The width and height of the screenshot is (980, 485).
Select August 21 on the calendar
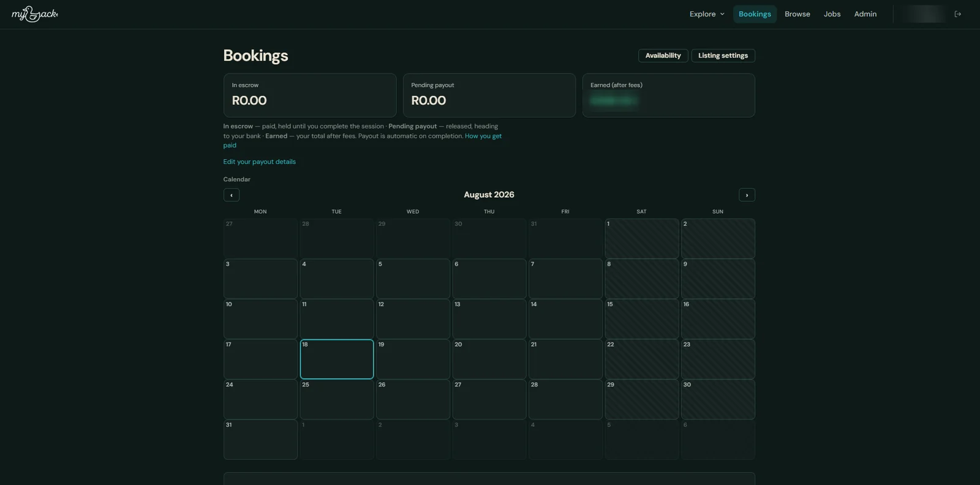(x=565, y=359)
